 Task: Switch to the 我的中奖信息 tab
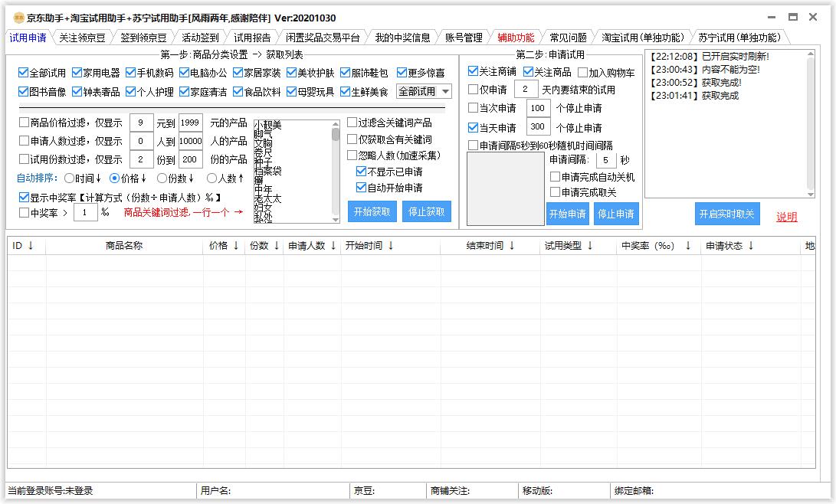(x=402, y=38)
